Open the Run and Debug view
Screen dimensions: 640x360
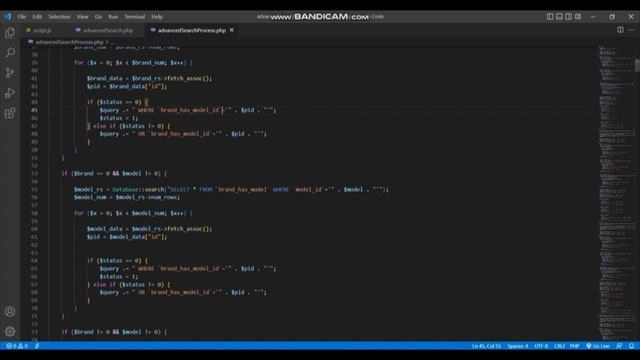click(x=10, y=93)
